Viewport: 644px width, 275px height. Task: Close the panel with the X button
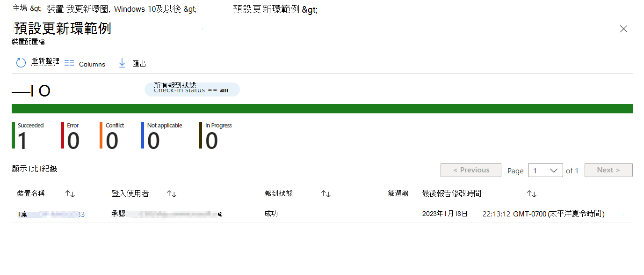coord(623,29)
